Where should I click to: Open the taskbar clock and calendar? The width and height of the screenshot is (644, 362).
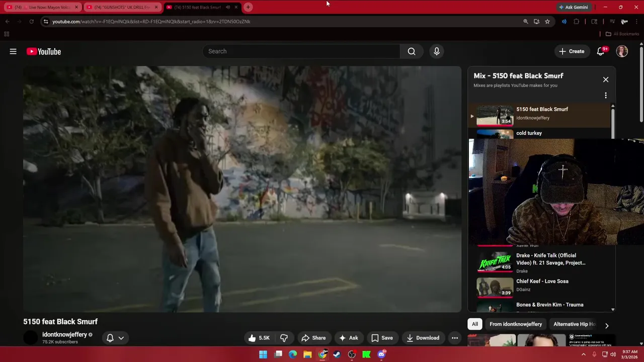click(x=630, y=354)
